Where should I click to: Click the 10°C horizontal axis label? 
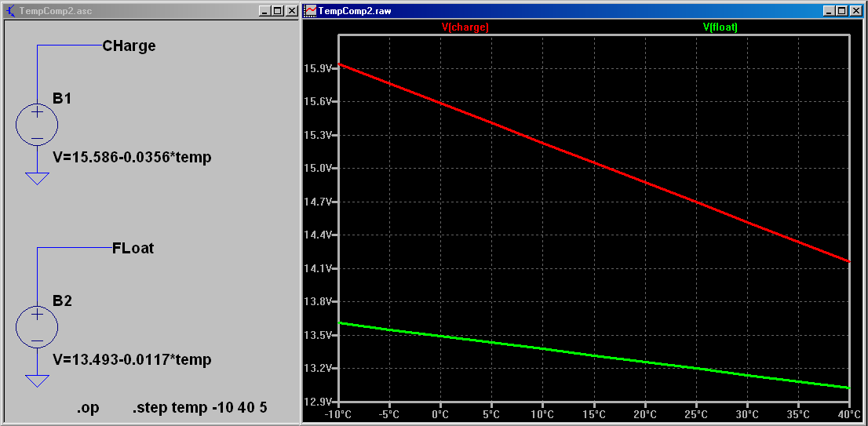click(542, 413)
